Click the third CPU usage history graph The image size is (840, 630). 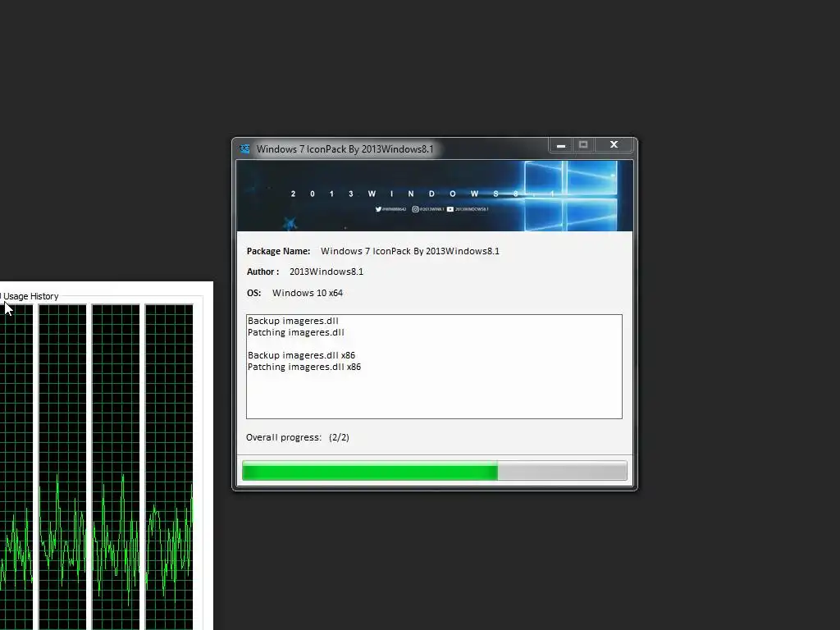tap(116, 467)
